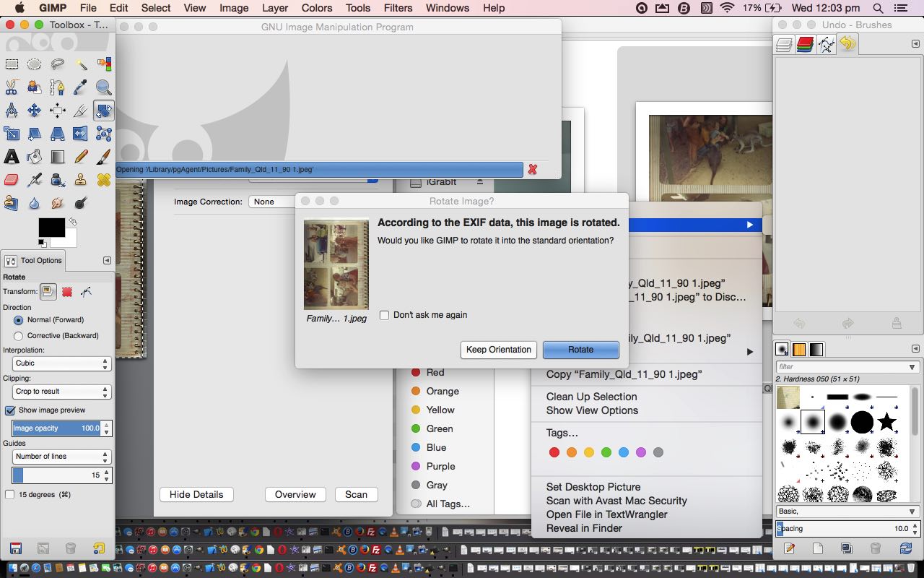
Task: Open the Undo History tab
Action: coord(847,45)
